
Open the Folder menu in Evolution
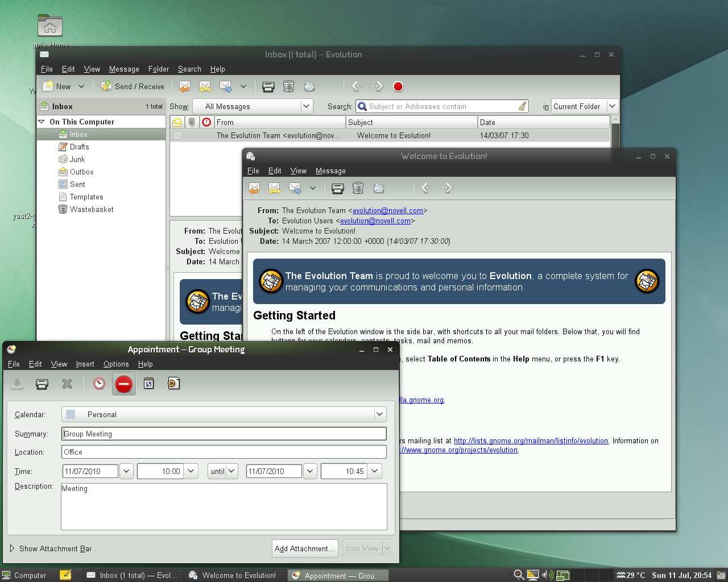click(x=158, y=69)
